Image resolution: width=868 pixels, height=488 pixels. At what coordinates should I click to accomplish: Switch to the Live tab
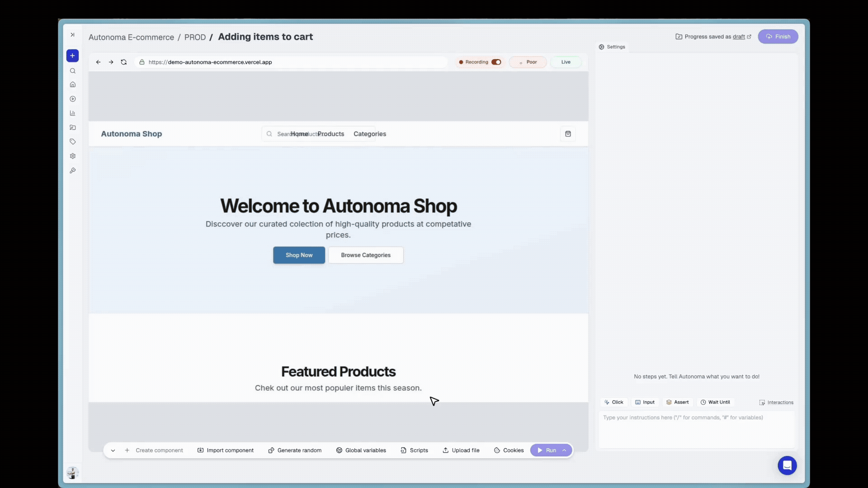[x=566, y=62]
